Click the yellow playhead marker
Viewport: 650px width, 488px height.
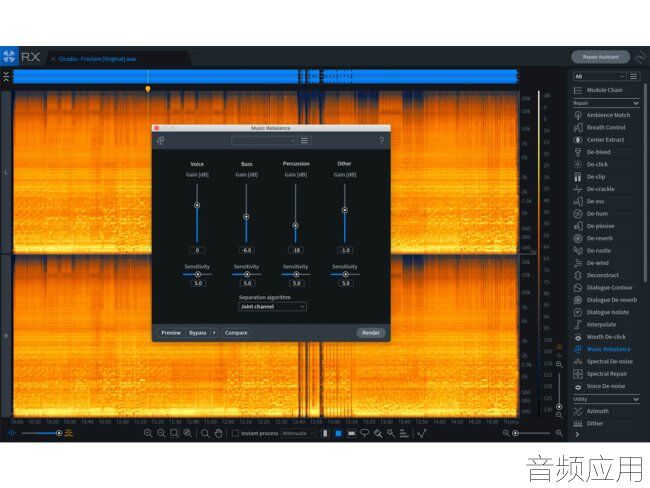[x=148, y=89]
